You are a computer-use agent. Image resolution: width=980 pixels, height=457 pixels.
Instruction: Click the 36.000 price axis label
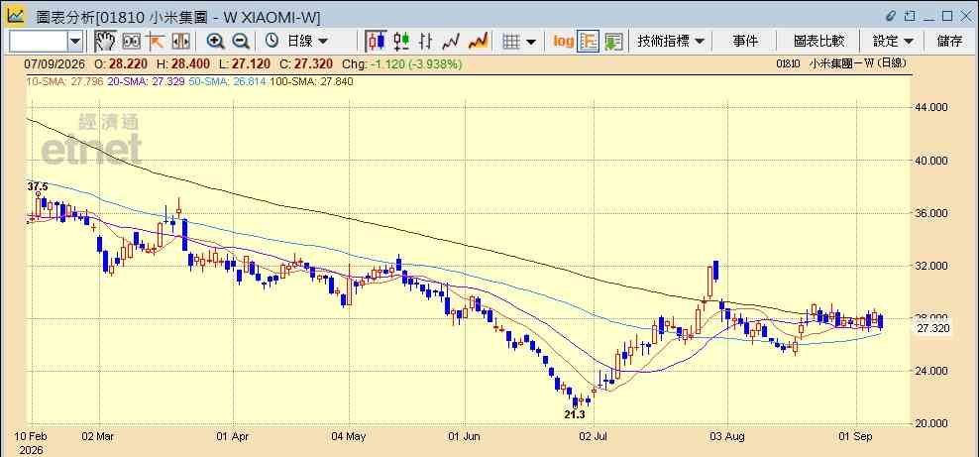tap(933, 213)
